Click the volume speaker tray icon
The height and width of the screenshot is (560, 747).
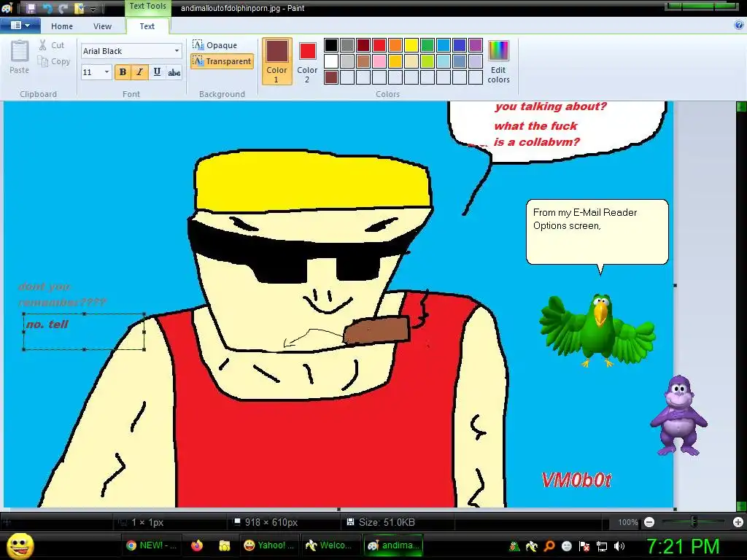(619, 546)
